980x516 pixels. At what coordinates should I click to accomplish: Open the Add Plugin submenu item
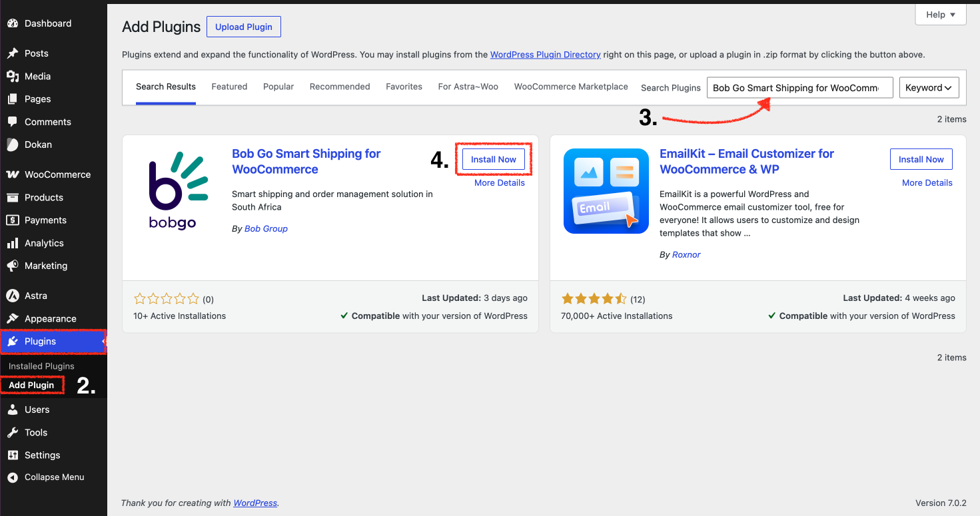coord(31,386)
